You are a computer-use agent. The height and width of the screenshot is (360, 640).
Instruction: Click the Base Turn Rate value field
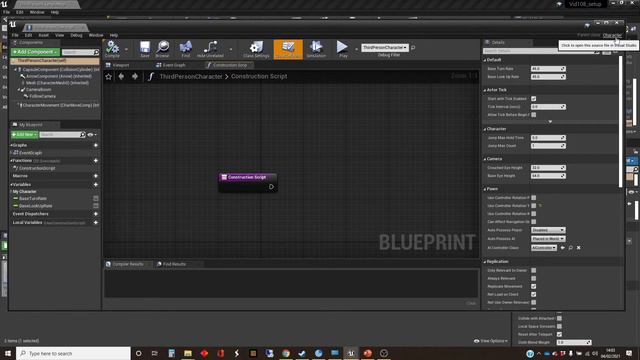coord(548,69)
